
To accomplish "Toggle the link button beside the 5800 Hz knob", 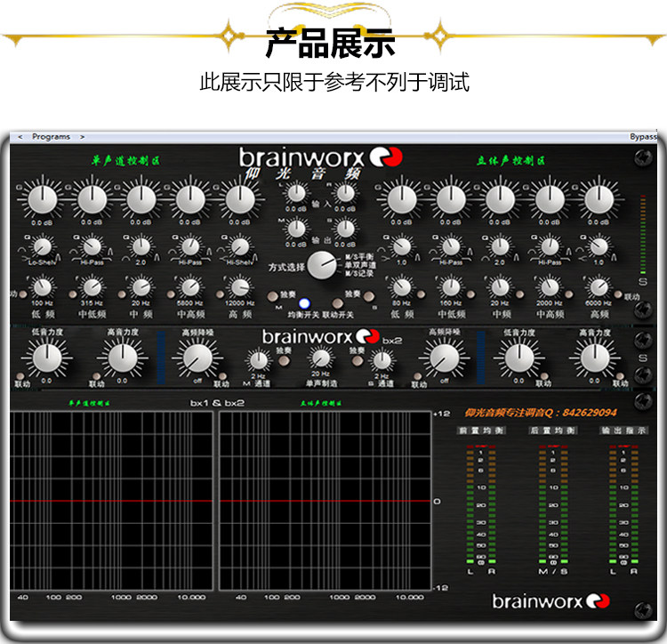I will (171, 294).
